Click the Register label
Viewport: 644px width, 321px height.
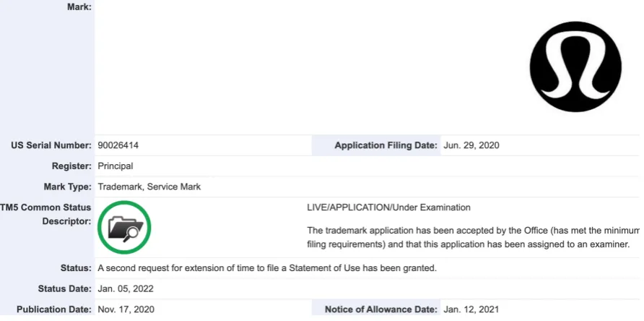coord(71,166)
